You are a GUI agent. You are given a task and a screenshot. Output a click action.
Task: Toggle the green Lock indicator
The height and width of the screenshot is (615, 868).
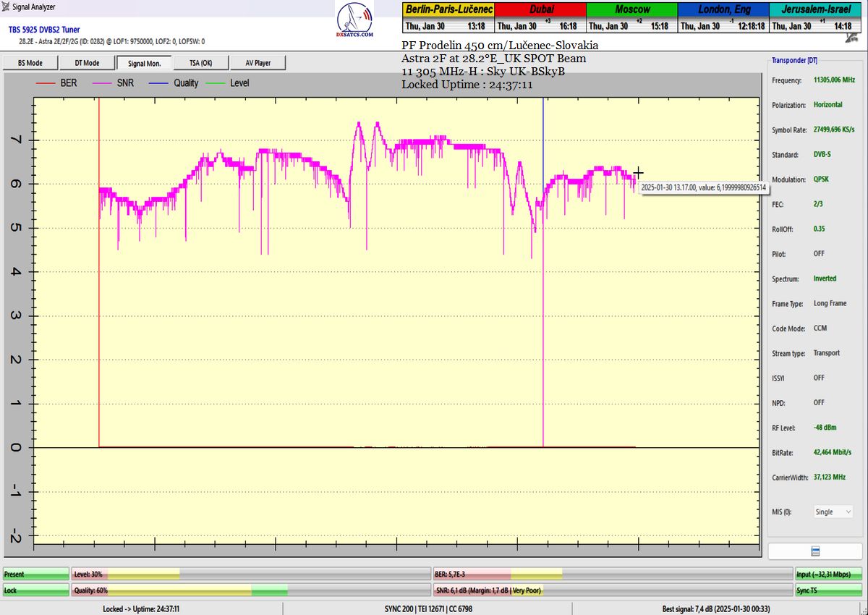coord(36,590)
